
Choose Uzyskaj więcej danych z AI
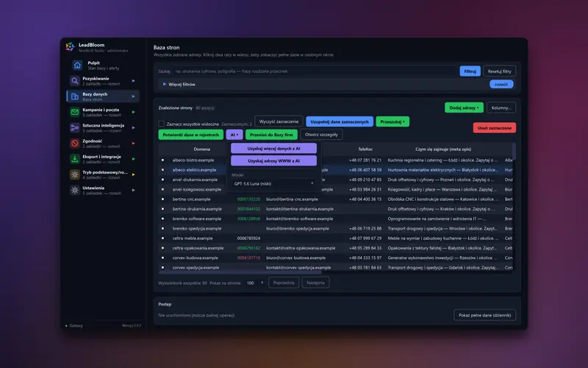click(x=273, y=149)
